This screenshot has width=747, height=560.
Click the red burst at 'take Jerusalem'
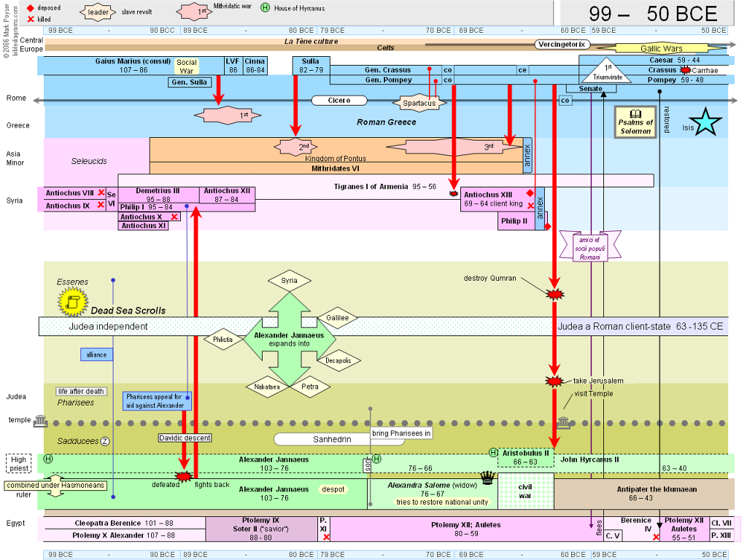[x=554, y=381]
